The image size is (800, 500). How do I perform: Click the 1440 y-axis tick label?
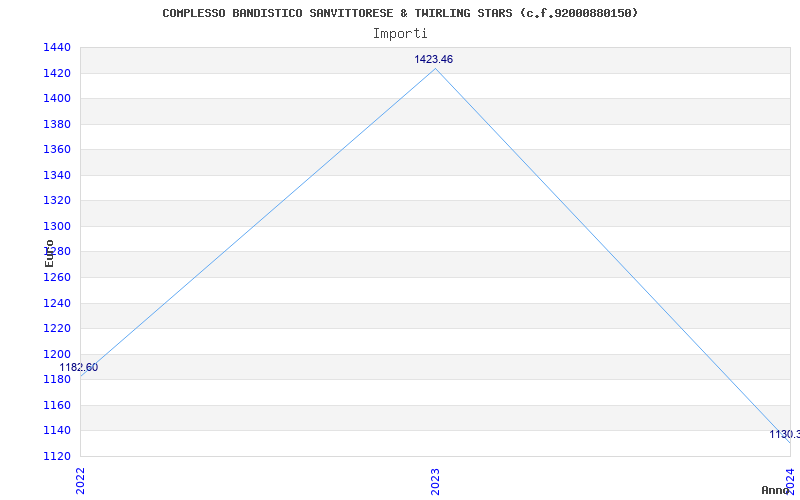click(57, 47)
